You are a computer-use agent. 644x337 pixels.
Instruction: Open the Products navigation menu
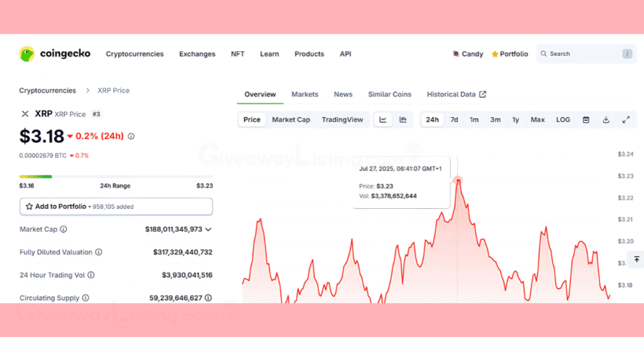pos(309,54)
